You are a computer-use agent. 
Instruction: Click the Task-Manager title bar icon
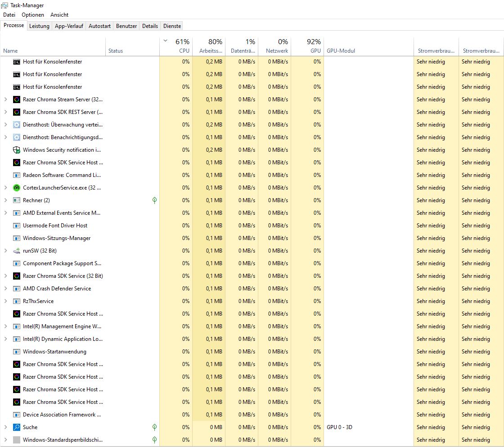[4, 5]
